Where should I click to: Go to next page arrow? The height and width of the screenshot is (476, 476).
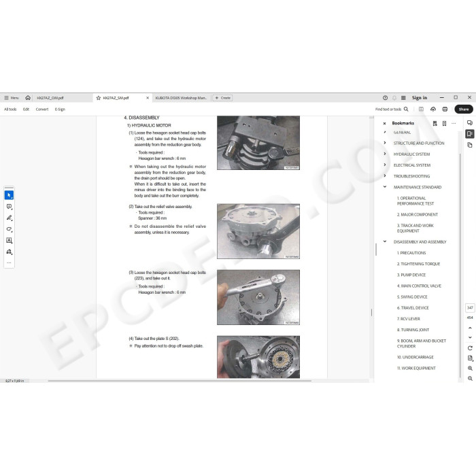pos(470,337)
